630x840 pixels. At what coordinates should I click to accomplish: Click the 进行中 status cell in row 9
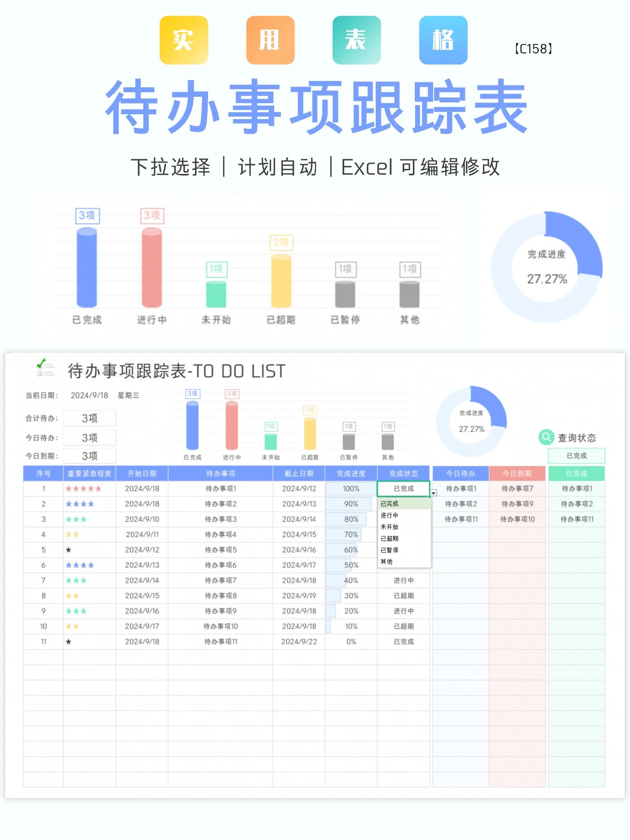point(403,611)
